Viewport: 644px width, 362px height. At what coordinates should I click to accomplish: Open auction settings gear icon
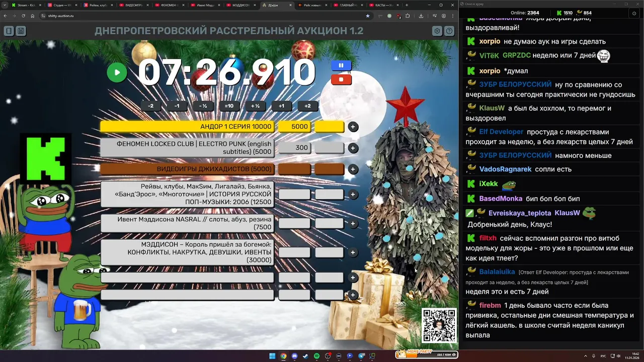click(437, 31)
